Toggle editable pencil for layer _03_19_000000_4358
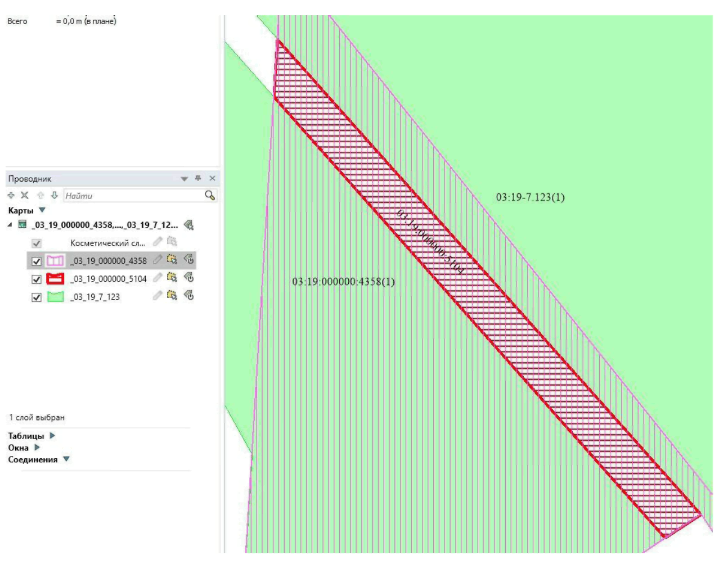 [x=158, y=260]
